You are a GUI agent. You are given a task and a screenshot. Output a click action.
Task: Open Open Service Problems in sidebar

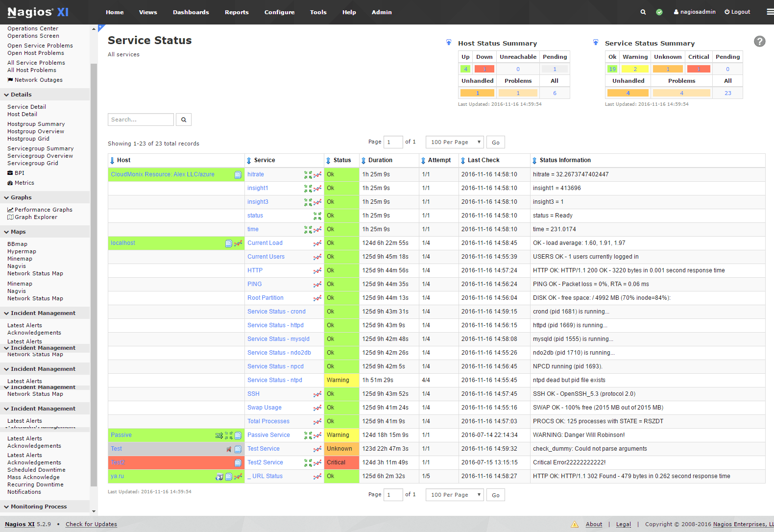click(40, 46)
